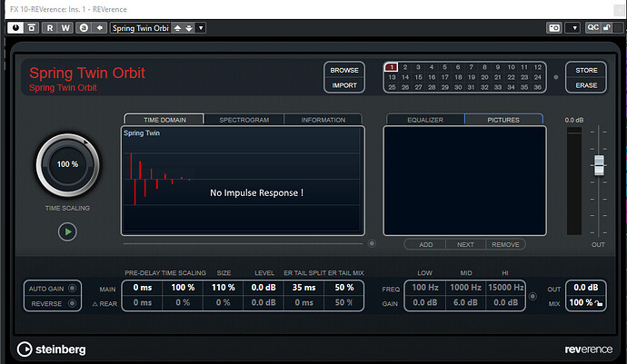
Task: Click the rear pre-delay 0 ms field
Action: pos(143,303)
